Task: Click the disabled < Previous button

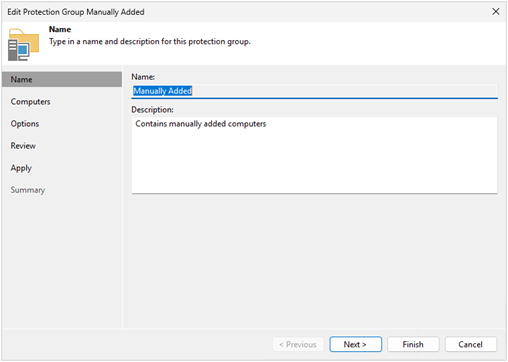Action: (298, 344)
